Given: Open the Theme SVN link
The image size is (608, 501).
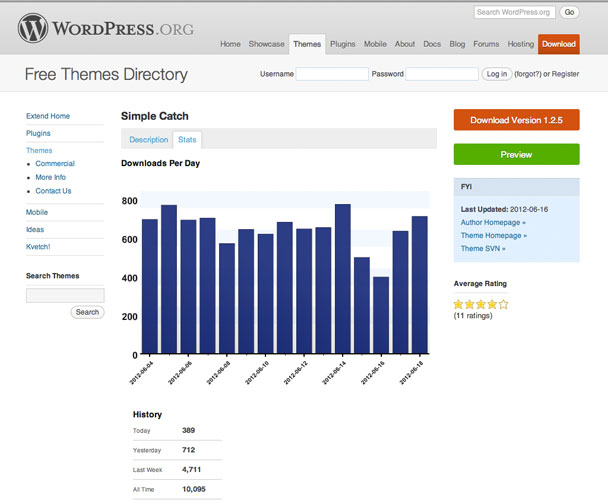Looking at the screenshot, I should coord(483,249).
